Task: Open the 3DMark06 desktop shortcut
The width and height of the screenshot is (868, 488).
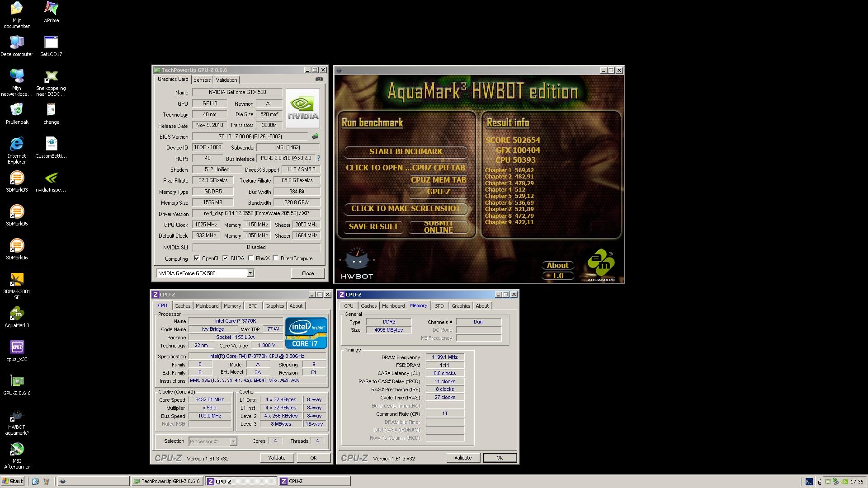Action: tap(17, 246)
